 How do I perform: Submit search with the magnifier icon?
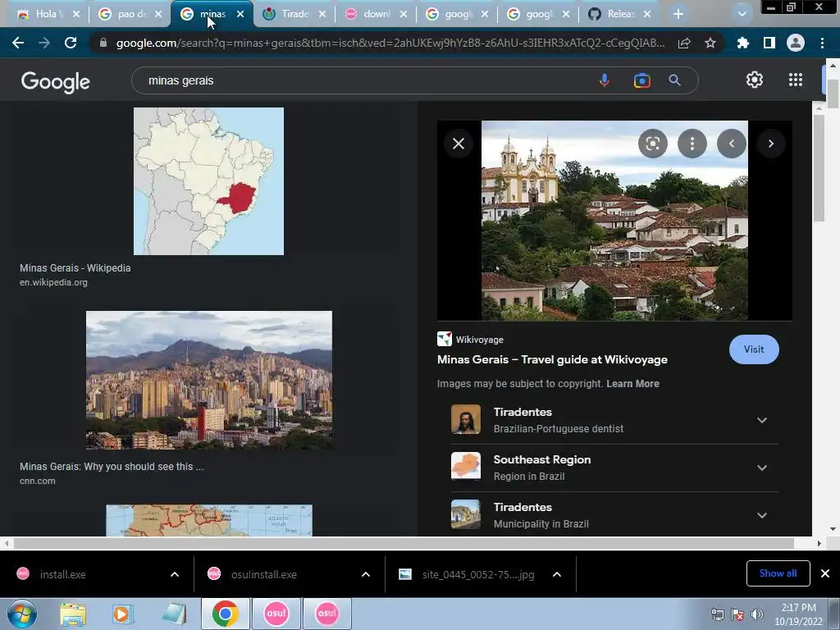[x=674, y=80]
